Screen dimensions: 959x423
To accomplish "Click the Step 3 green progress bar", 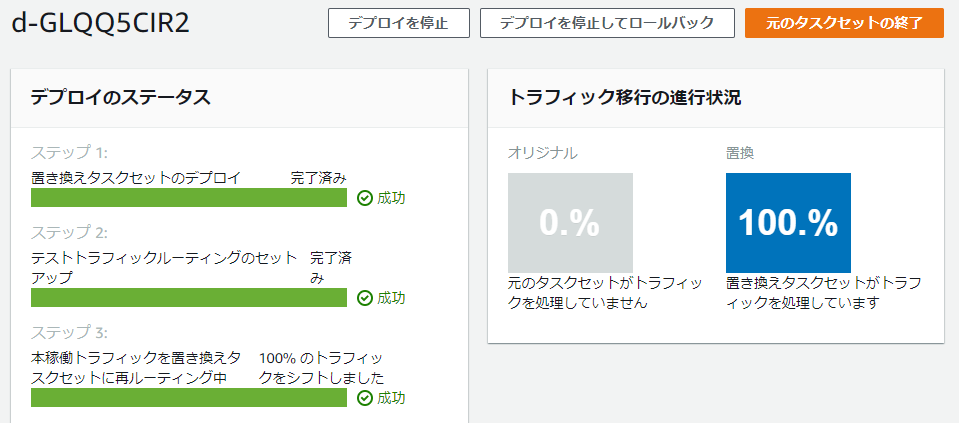I will (189, 398).
